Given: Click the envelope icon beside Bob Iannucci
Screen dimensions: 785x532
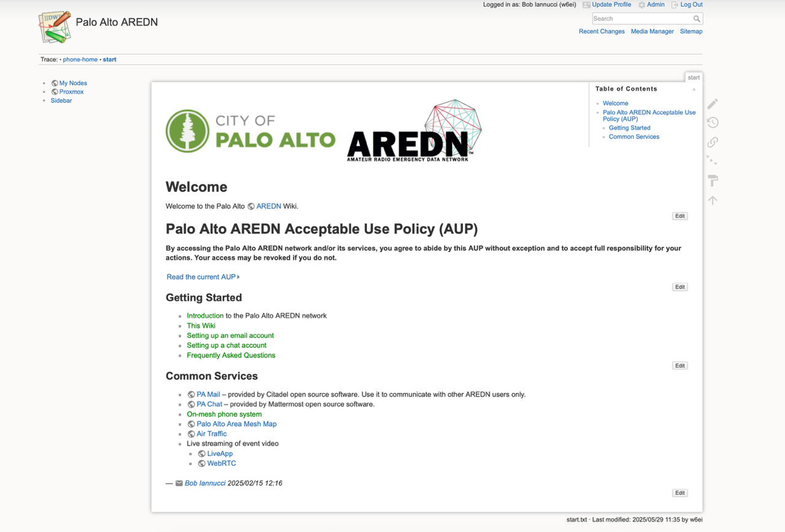Looking at the screenshot, I should click(x=179, y=484).
